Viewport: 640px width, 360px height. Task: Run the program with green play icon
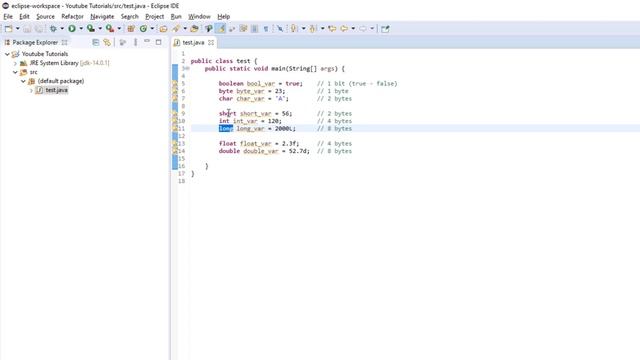(x=72, y=29)
